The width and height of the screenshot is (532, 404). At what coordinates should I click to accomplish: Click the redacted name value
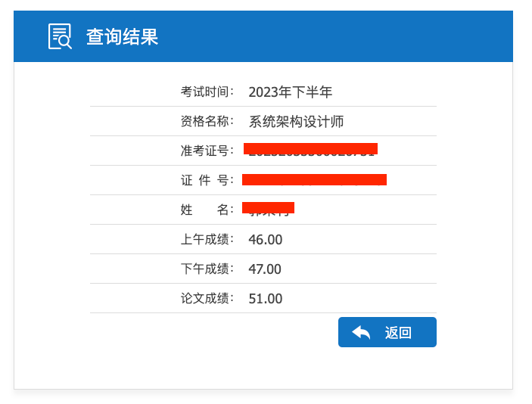(x=268, y=208)
